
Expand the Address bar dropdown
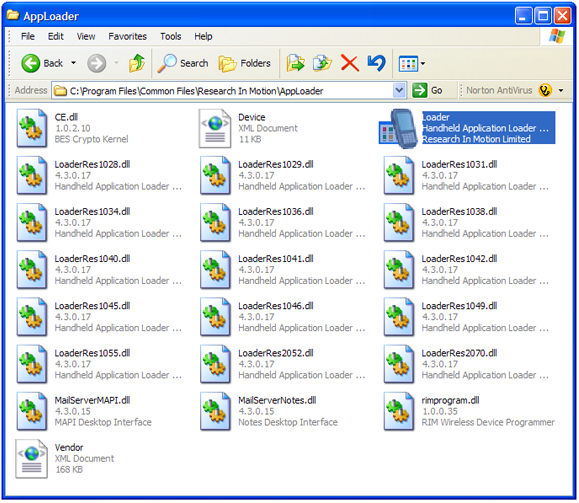click(x=399, y=90)
